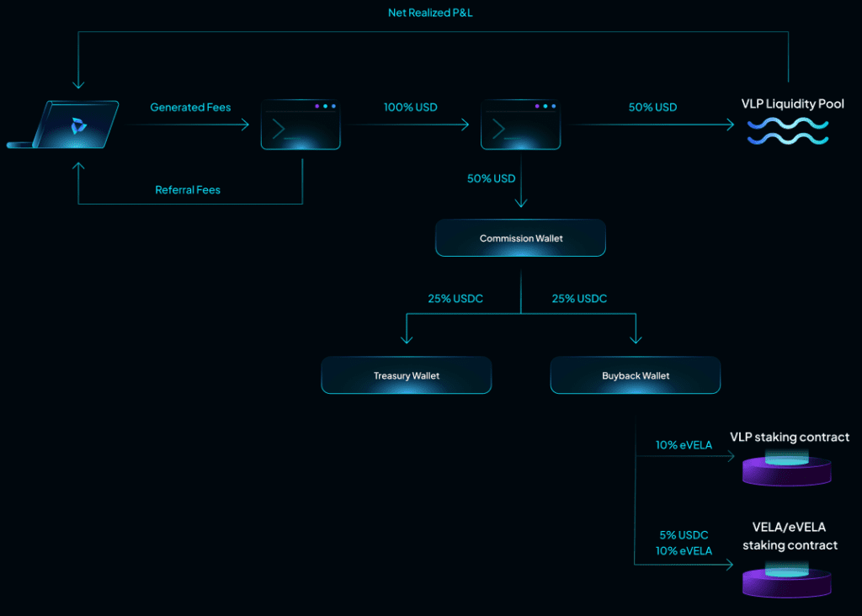Click the second terminal window icon

point(520,126)
